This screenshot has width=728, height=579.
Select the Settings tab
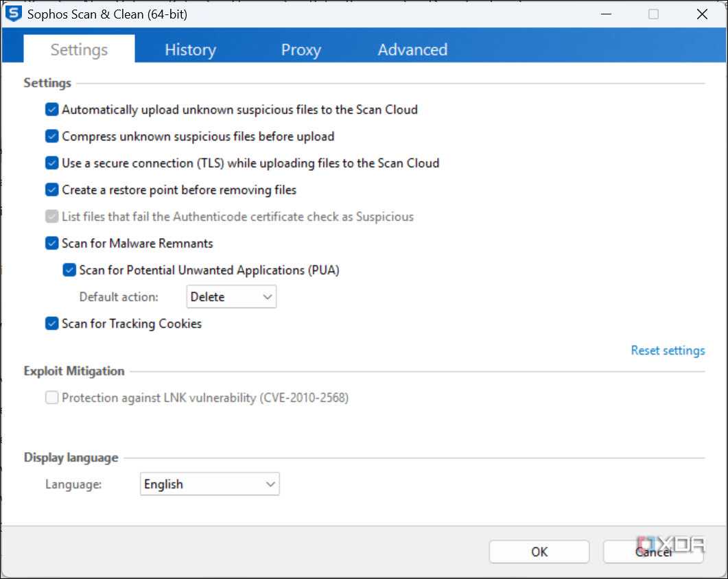(79, 49)
